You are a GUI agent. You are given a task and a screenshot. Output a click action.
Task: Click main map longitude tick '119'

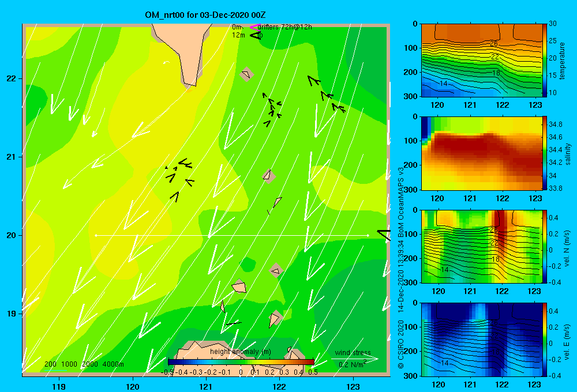[x=59, y=386]
